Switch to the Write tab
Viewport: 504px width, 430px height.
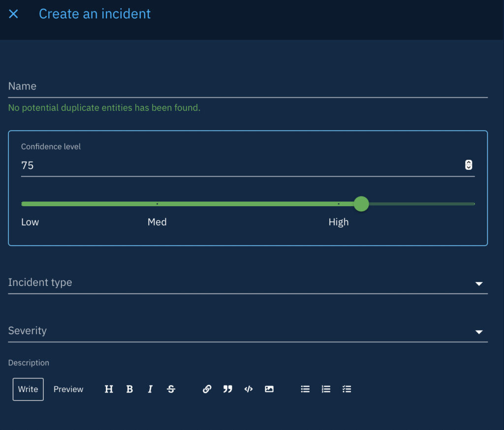(x=28, y=389)
